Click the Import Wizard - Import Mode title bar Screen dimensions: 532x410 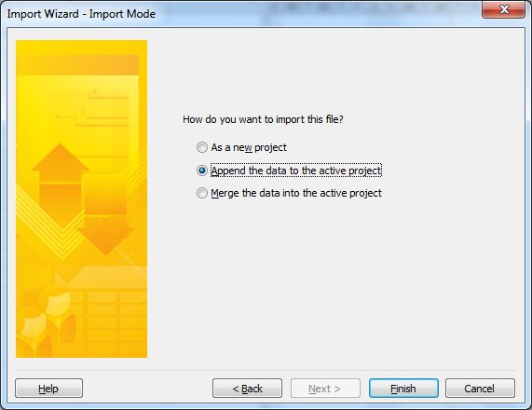[238, 14]
